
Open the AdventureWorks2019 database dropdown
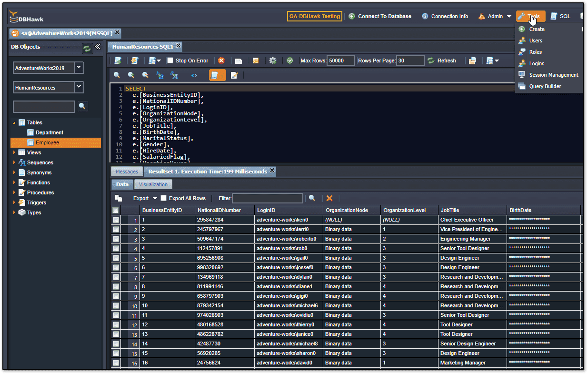point(79,68)
